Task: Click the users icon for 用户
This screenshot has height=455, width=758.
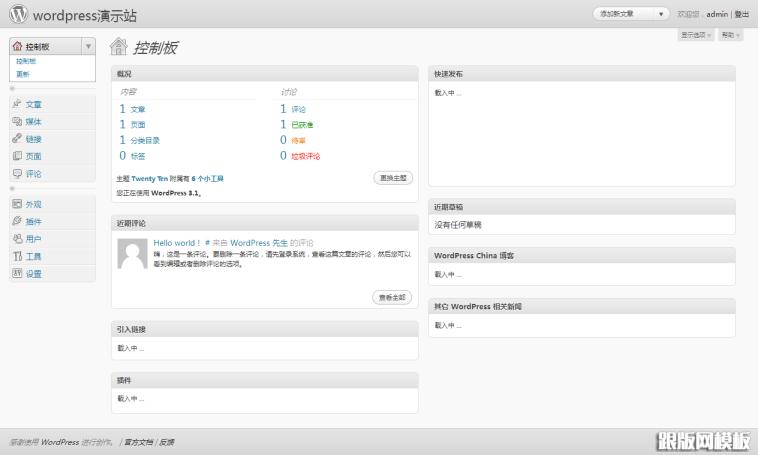Action: coord(17,238)
